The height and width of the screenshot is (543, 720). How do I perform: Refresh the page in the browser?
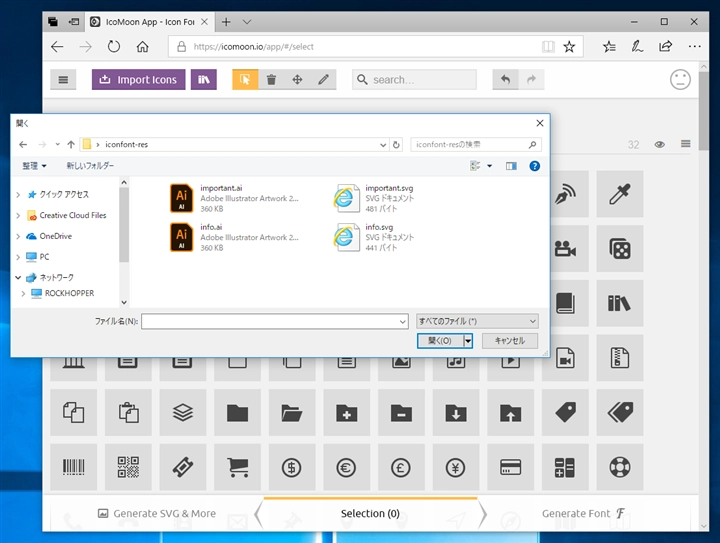pos(113,46)
